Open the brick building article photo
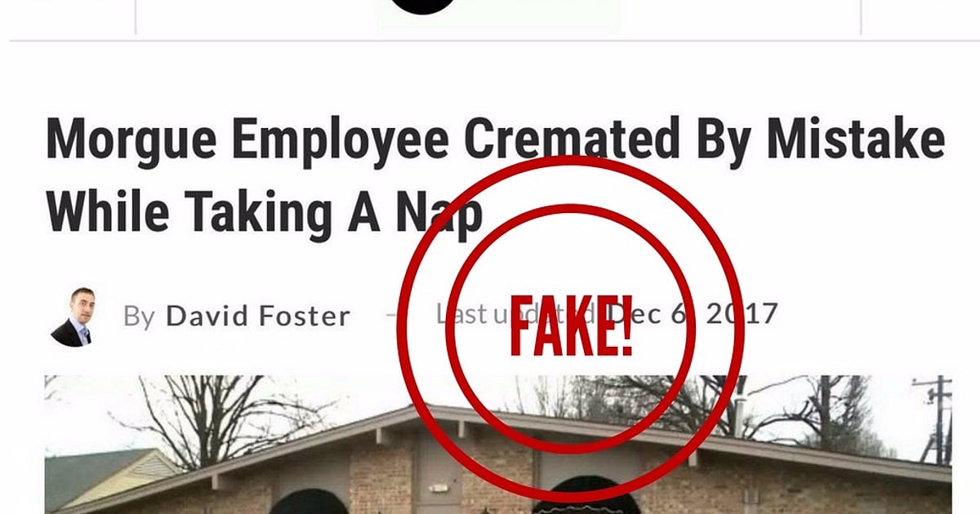This screenshot has height=514, width=980. coord(498,445)
